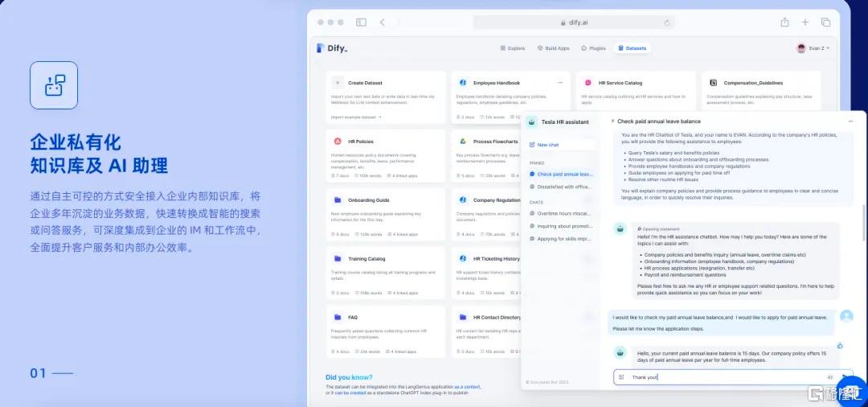The width and height of the screenshot is (868, 407).
Task: Click the Create Dataset plus icon
Action: [x=337, y=83]
